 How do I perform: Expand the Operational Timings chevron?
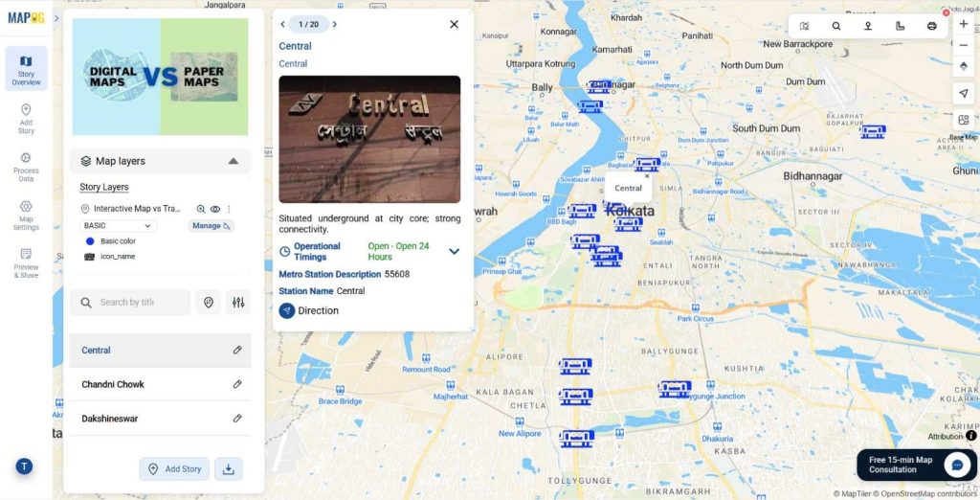tap(455, 252)
